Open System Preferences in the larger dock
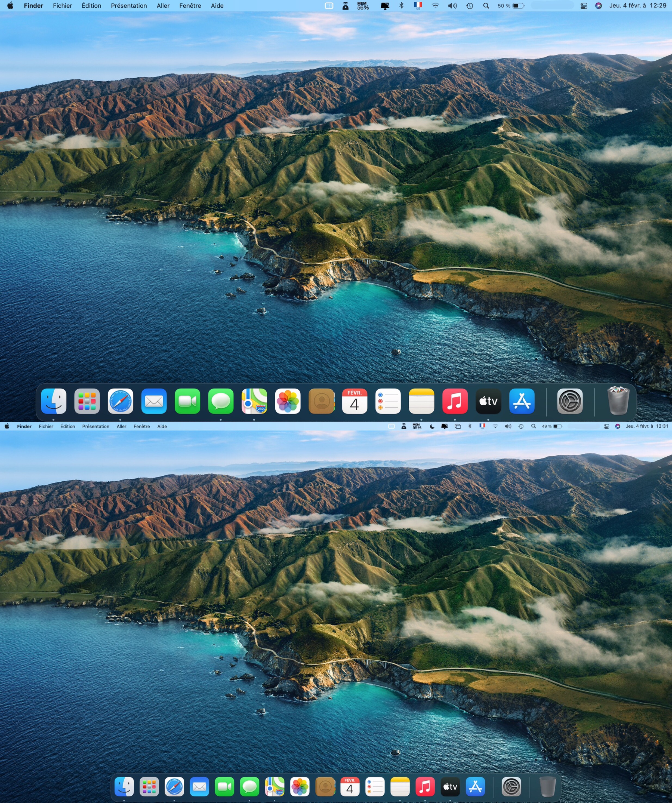Image resolution: width=672 pixels, height=803 pixels. pyautogui.click(x=569, y=401)
